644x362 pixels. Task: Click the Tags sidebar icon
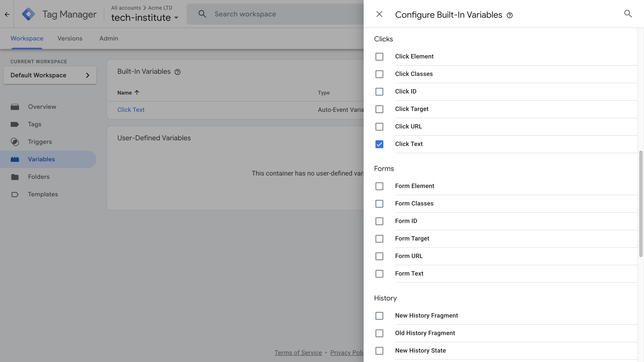pyautogui.click(x=15, y=124)
